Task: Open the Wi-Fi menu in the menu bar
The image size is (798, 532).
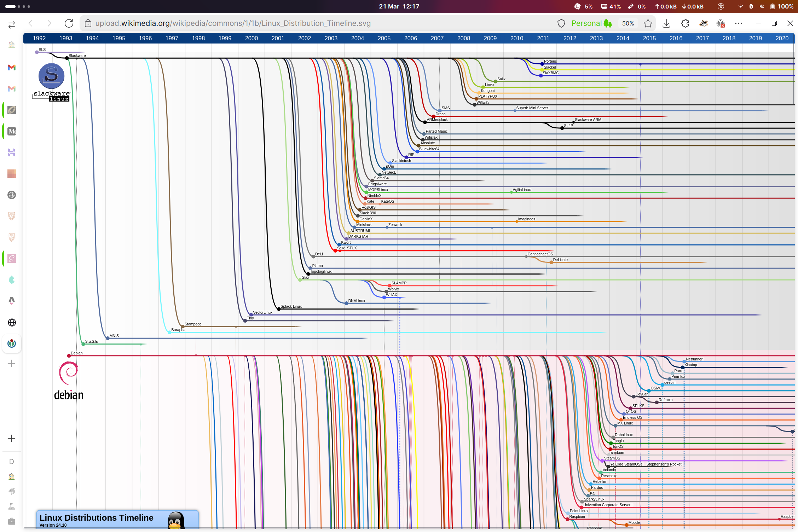Action: pos(740,6)
